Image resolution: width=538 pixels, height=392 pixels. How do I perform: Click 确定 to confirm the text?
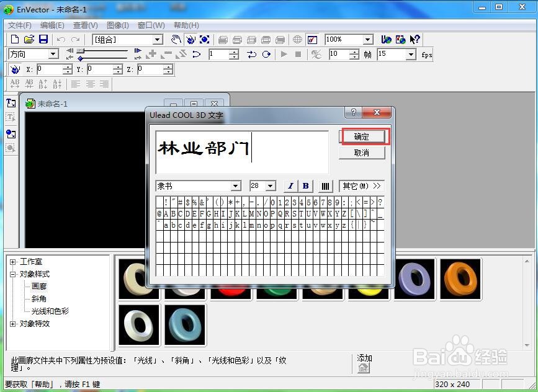[362, 136]
